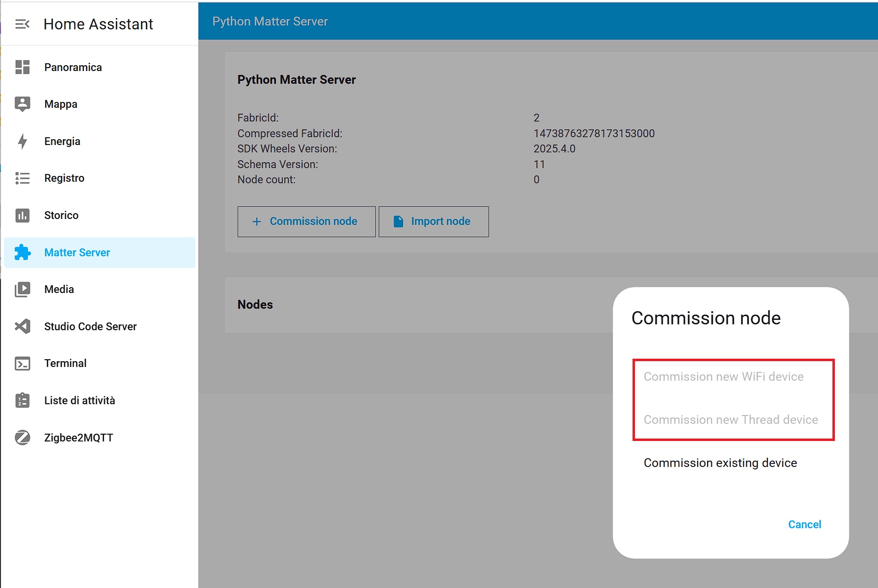The width and height of the screenshot is (878, 588).
Task: Click the Media play icon
Action: (x=23, y=289)
